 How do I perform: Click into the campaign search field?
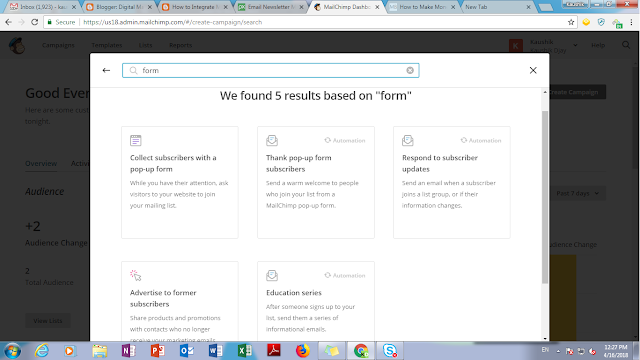coord(271,70)
